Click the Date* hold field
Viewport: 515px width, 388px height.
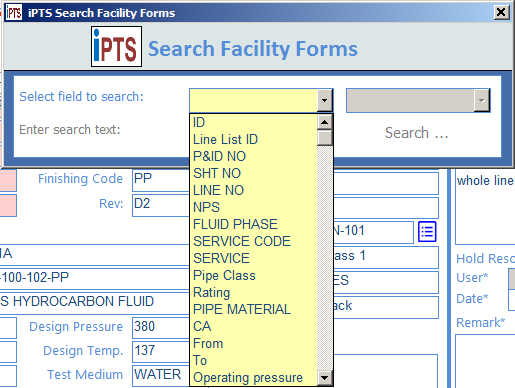(512, 300)
